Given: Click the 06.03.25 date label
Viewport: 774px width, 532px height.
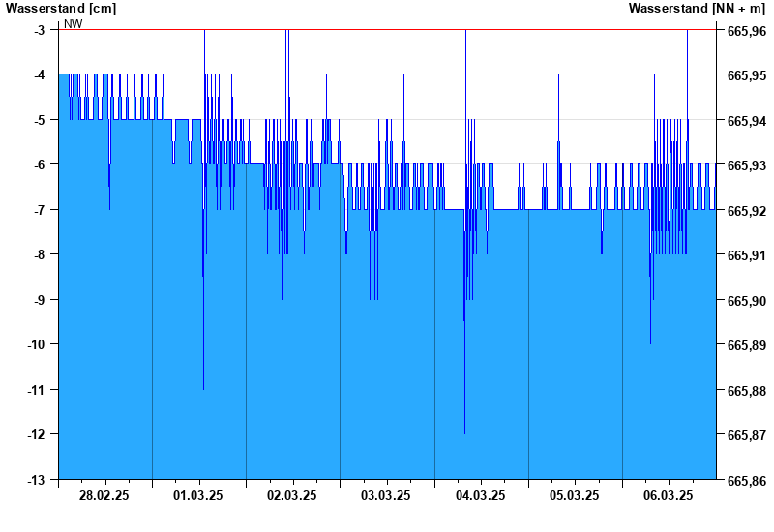Looking at the screenshot, I should point(668,495).
